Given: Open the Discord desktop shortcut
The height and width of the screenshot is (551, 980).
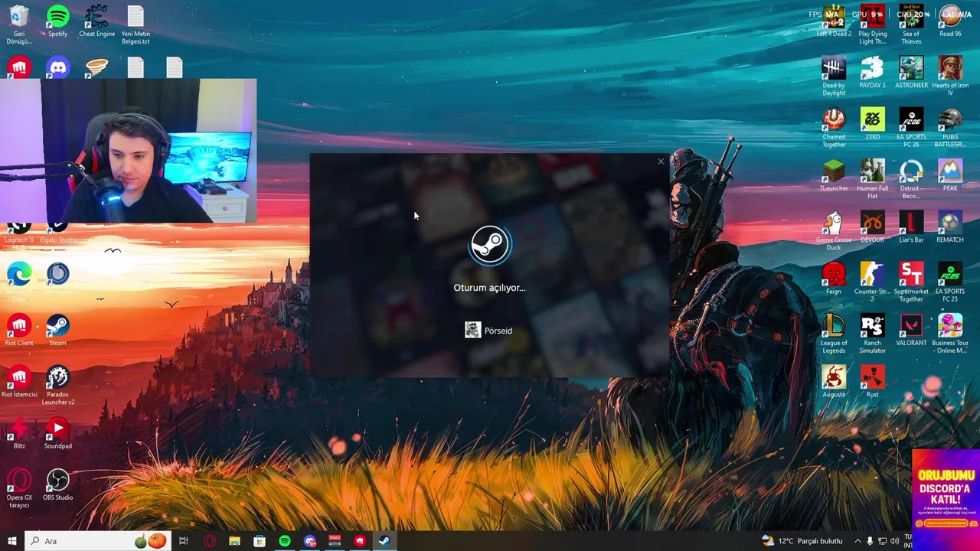Looking at the screenshot, I should (x=57, y=67).
